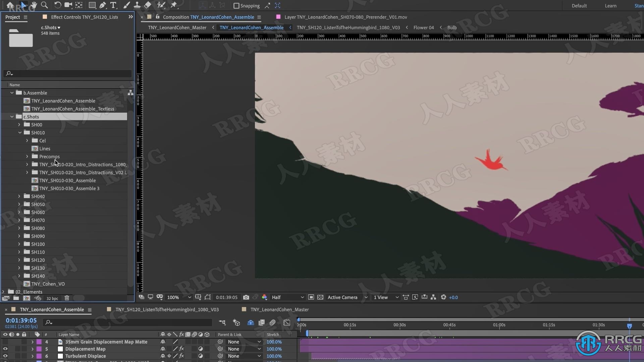Take a snapshot with the camera icon
This screenshot has height=362, width=644.
(246, 297)
